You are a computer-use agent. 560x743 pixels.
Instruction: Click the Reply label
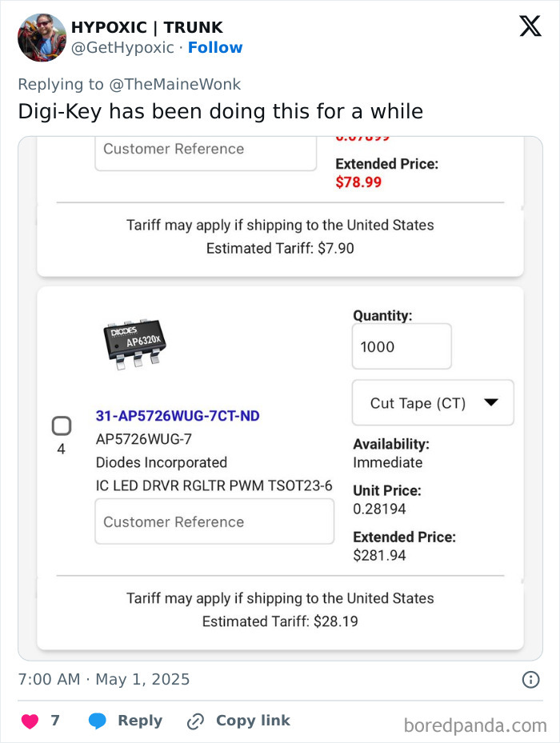coord(138,720)
